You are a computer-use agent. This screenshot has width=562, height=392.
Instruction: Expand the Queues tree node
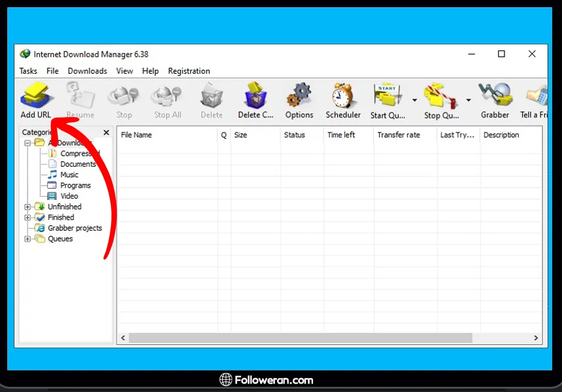tap(27, 239)
